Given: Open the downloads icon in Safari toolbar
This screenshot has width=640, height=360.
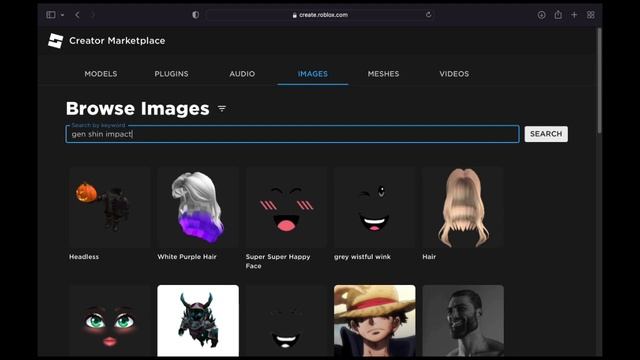Looking at the screenshot, I should [541, 15].
